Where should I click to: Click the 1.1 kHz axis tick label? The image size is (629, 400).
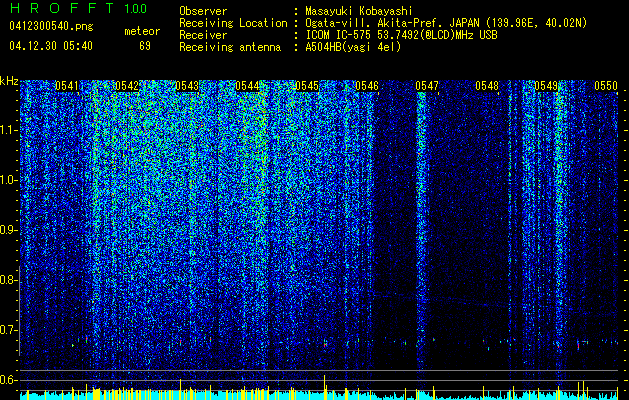pyautogui.click(x=8, y=130)
